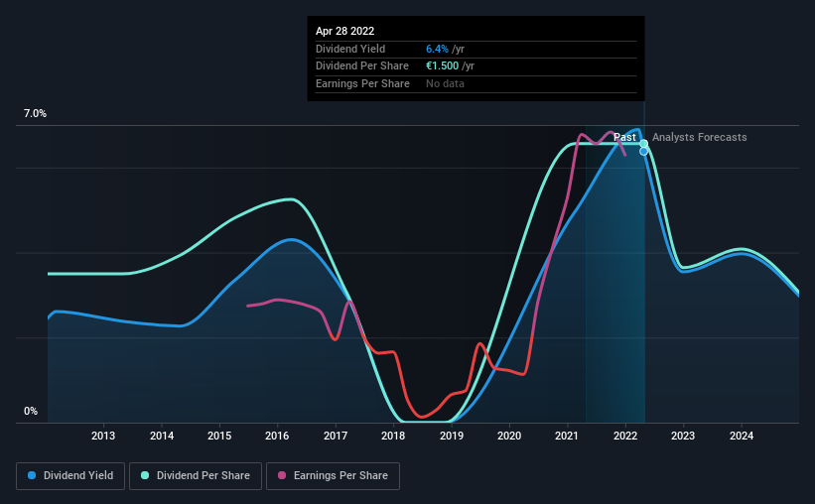
Task: Click the Apr 28 2022 tooltip date
Action: (x=344, y=31)
